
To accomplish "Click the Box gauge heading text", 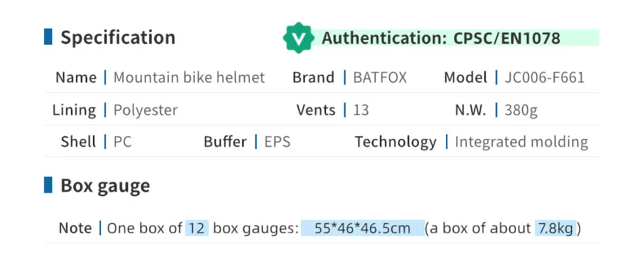I will [x=106, y=186].
